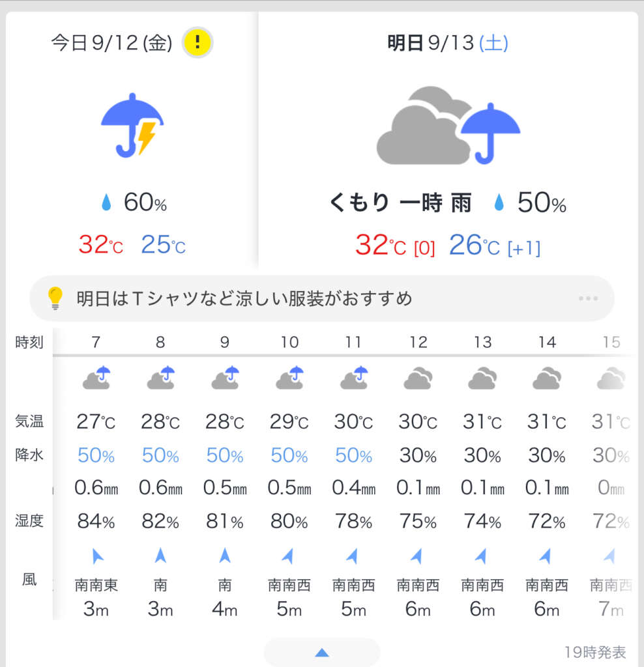644x667 pixels.
Task: Click the yellow lightbulb tip icon
Action: (55, 298)
